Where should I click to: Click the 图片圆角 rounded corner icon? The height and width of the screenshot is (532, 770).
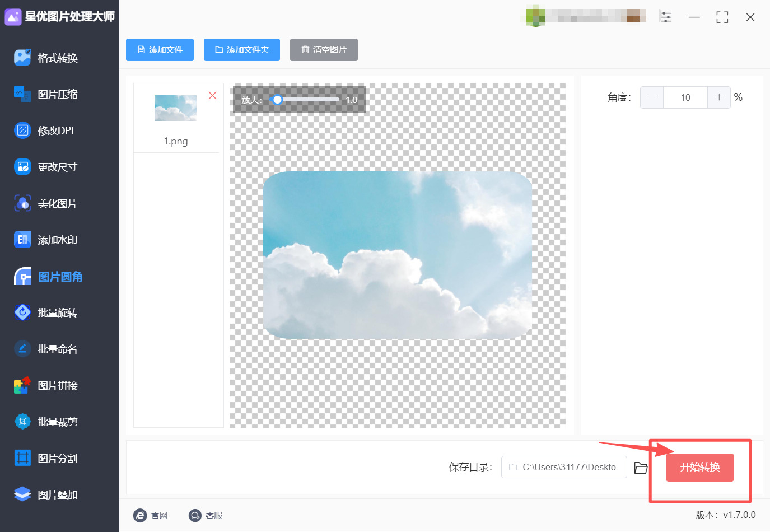click(x=22, y=277)
